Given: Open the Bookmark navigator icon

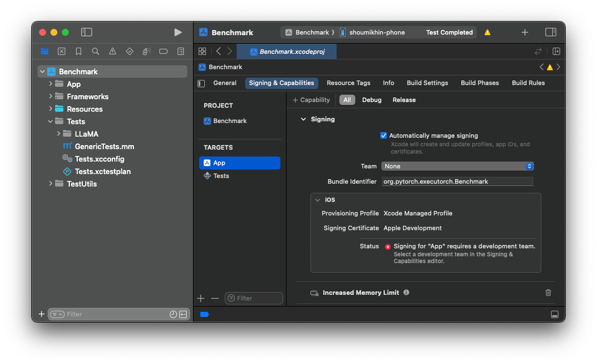Looking at the screenshot, I should [78, 51].
